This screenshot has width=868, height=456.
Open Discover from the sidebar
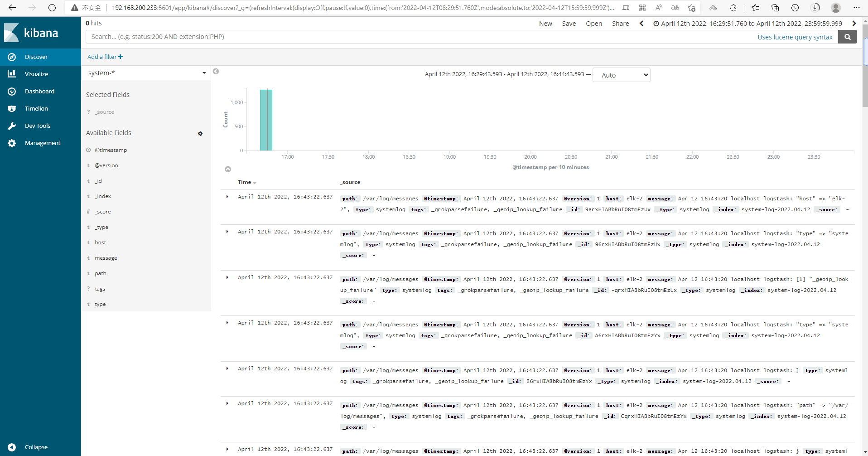[40, 57]
